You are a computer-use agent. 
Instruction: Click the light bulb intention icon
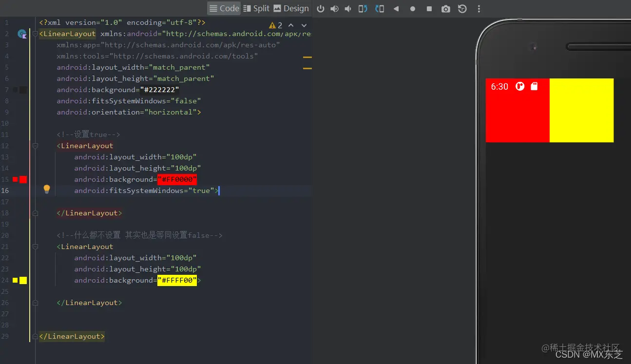(x=47, y=190)
